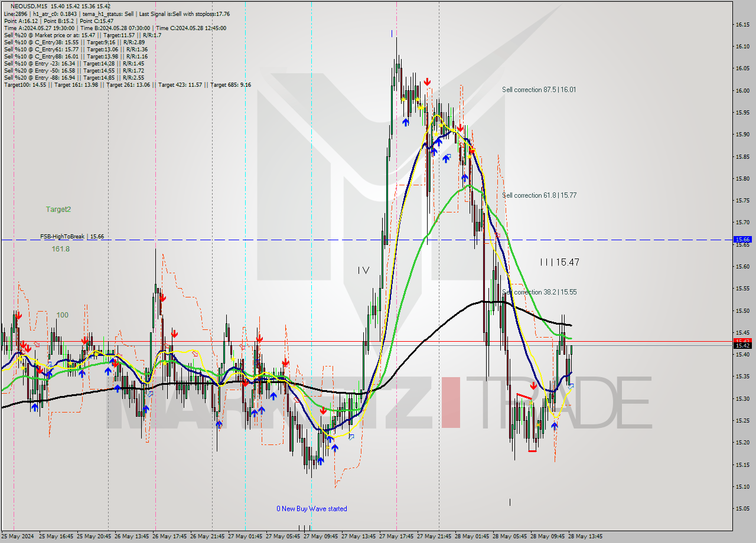Select the 'Sell %10 @ Entry -23: 16.34' line

74,63
